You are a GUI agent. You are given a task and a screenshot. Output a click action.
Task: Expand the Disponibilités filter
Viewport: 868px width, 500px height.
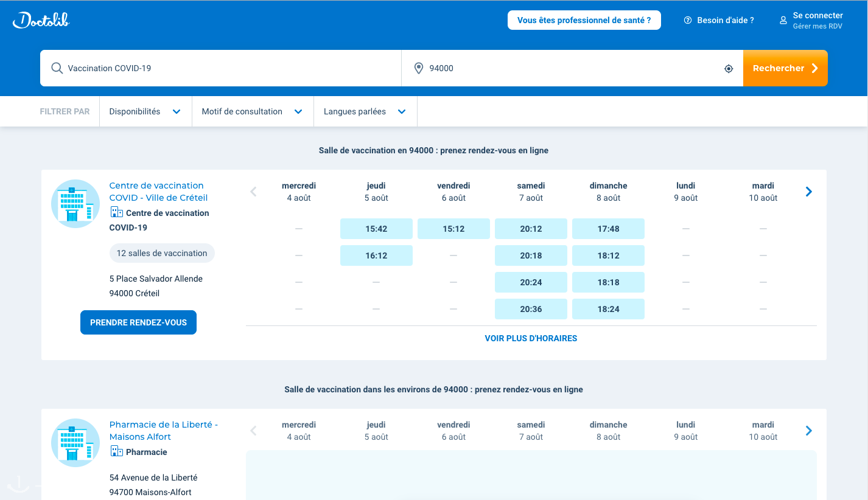coord(145,111)
